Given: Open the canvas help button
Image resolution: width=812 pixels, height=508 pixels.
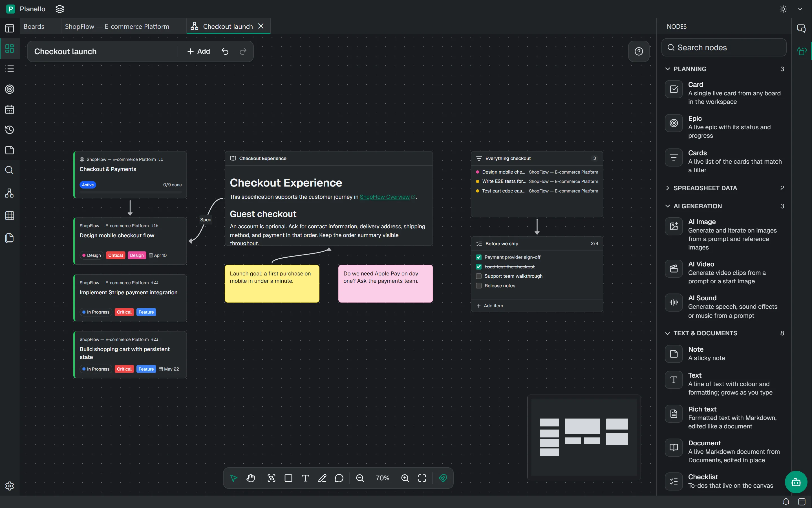Looking at the screenshot, I should coord(639,51).
